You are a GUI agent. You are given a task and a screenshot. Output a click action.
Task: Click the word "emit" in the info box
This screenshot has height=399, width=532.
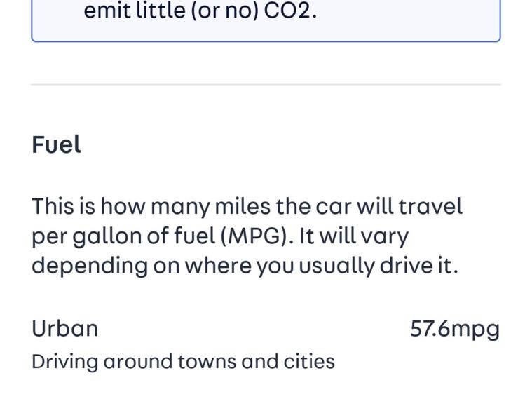[103, 11]
